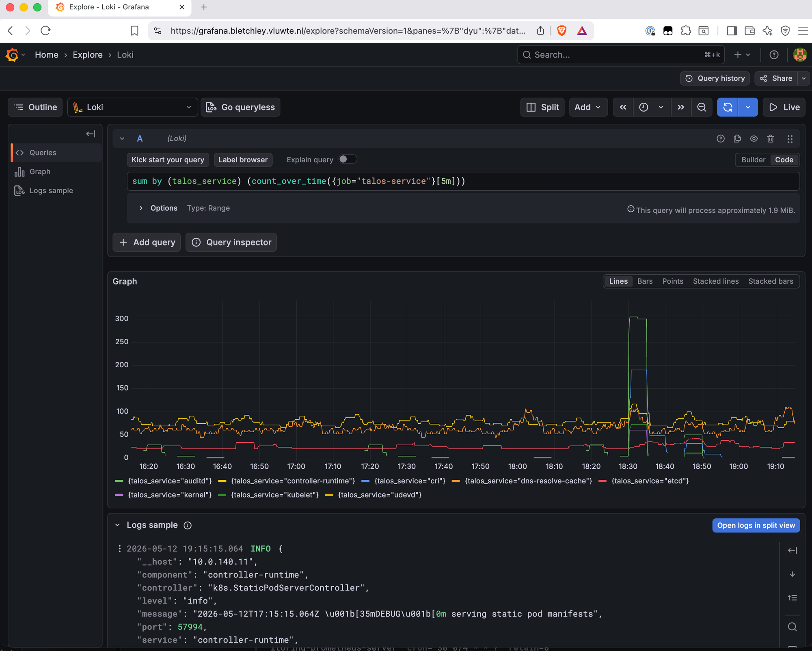
Task: Navigate to Home breadcrumb
Action: 46,55
